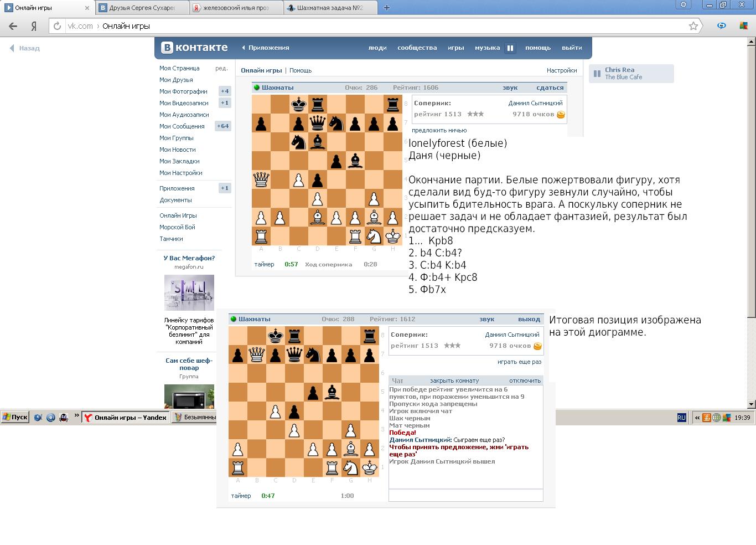This screenshot has width=756, height=545.
Task: Toggle звук in lower chess game
Action: [x=487, y=319]
